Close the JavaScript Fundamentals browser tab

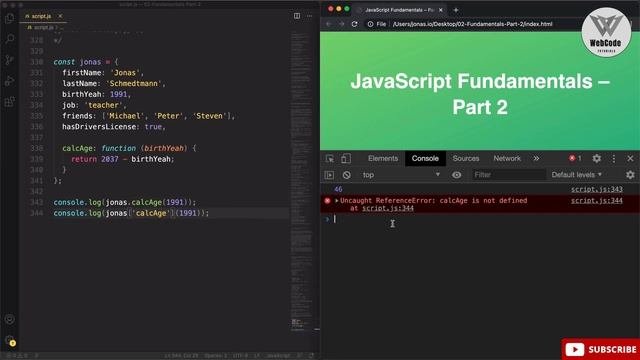(440, 10)
